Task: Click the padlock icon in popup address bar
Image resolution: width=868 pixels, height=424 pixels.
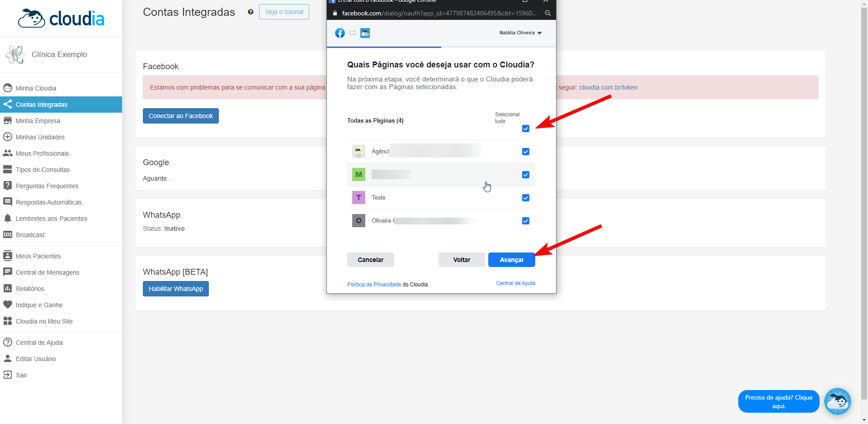Action: point(335,13)
